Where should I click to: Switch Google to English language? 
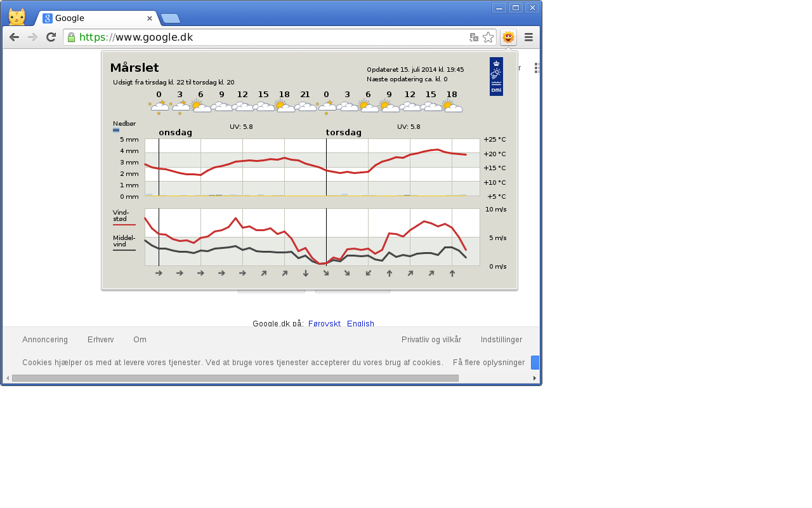(x=360, y=324)
